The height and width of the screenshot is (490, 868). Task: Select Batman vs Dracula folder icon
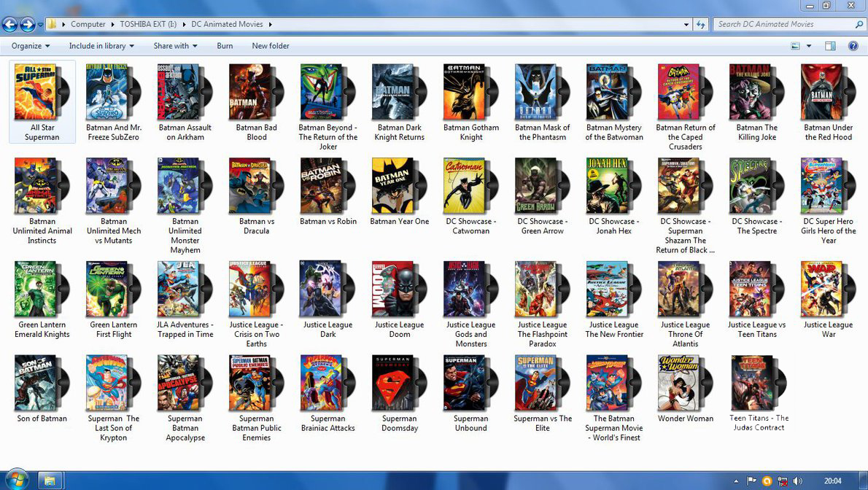click(x=256, y=186)
